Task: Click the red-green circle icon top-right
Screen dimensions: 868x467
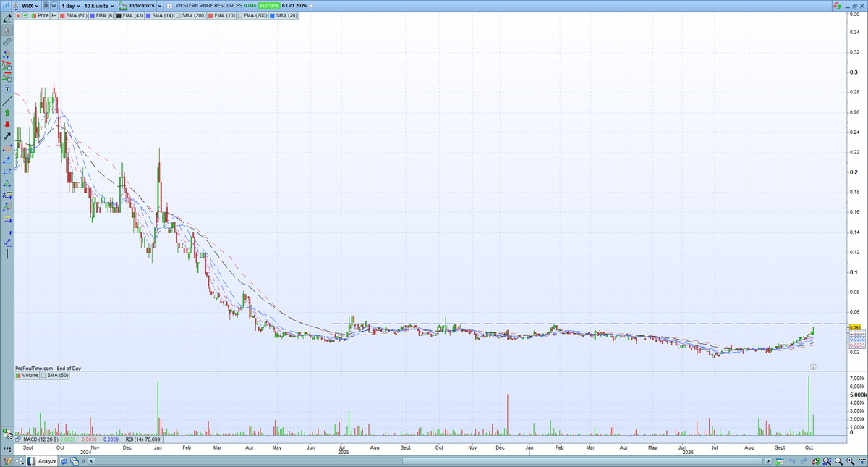Action: (837, 6)
